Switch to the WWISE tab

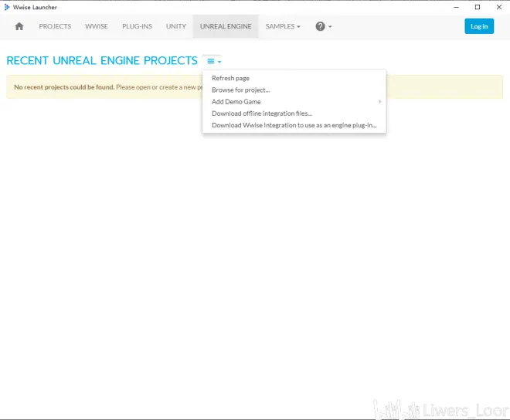97,26
